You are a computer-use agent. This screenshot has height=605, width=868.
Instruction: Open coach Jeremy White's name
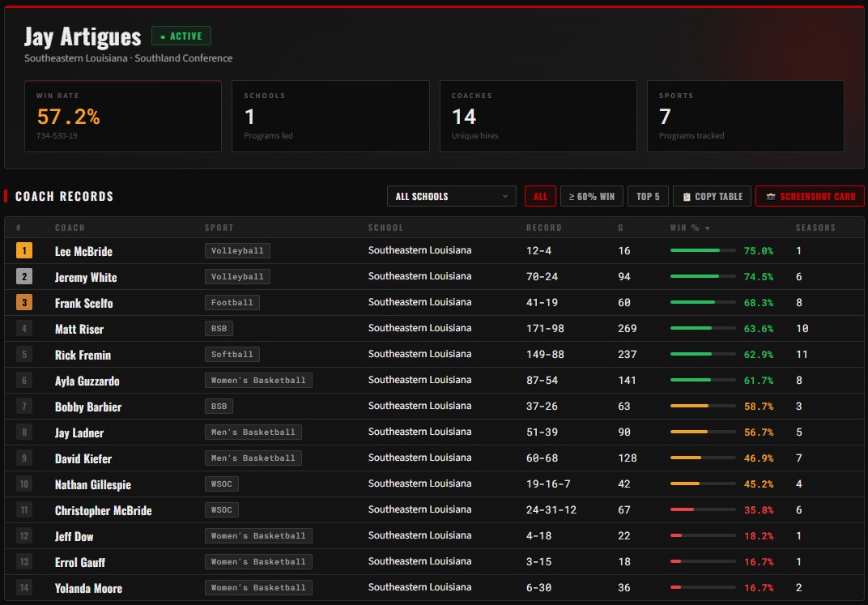point(86,277)
